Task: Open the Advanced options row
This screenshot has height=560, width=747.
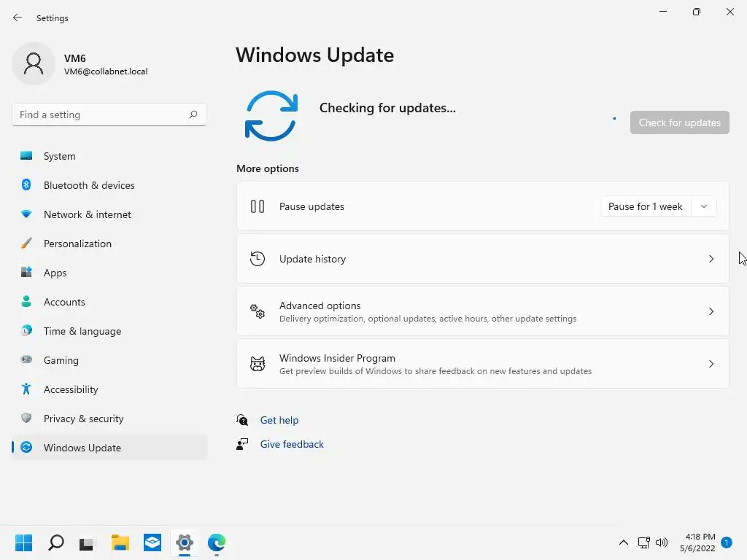Action: click(x=483, y=311)
